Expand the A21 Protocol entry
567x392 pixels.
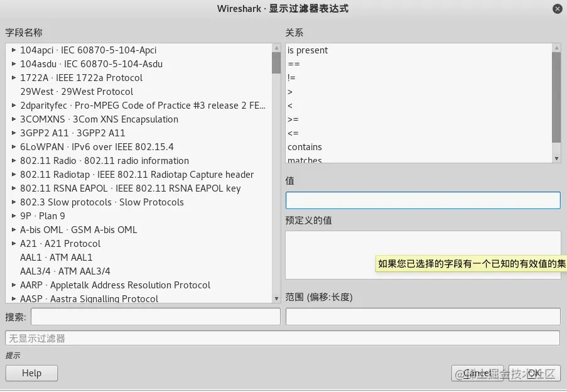click(14, 243)
